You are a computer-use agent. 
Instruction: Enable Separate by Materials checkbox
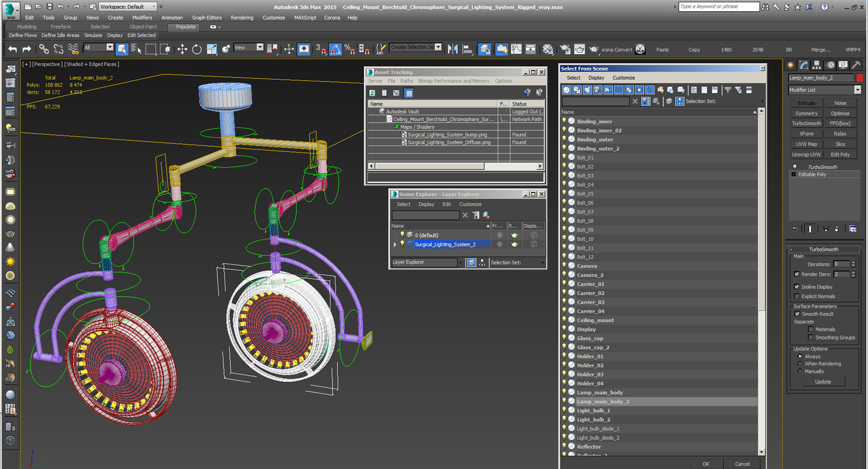point(811,329)
